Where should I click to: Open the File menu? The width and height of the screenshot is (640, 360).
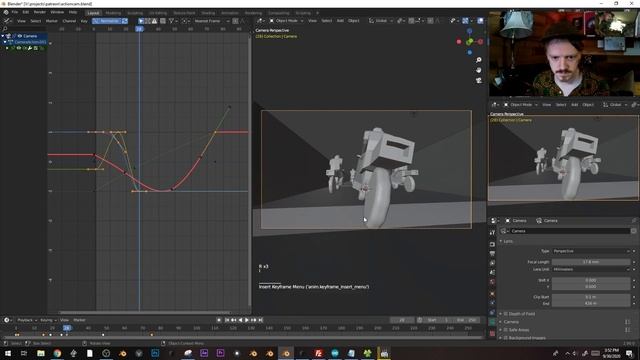15,12
